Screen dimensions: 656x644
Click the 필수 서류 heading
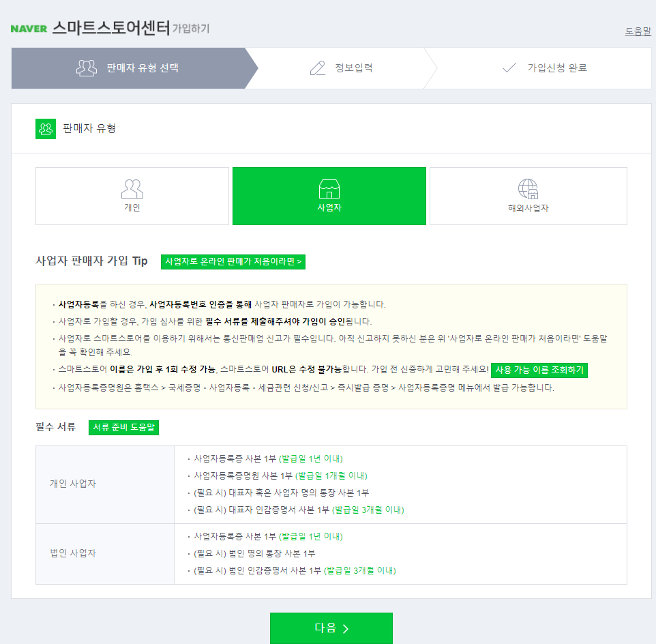pyautogui.click(x=56, y=427)
